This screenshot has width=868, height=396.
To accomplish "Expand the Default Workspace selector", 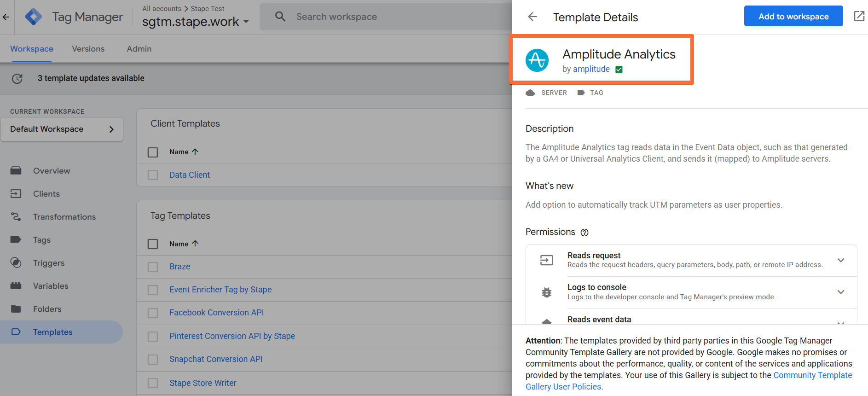I will [x=62, y=129].
